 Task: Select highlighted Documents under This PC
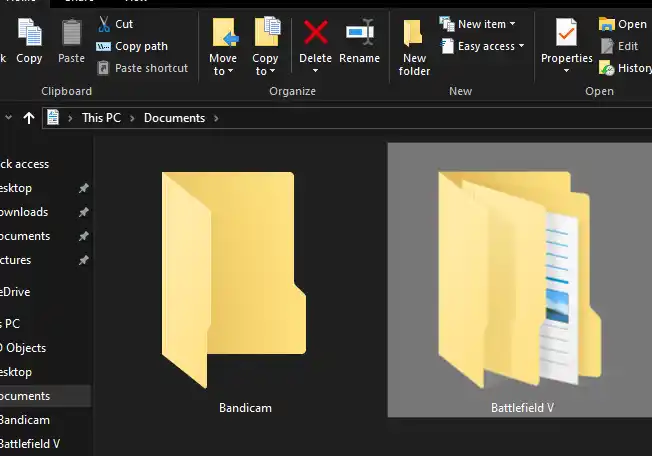pyautogui.click(x=45, y=396)
